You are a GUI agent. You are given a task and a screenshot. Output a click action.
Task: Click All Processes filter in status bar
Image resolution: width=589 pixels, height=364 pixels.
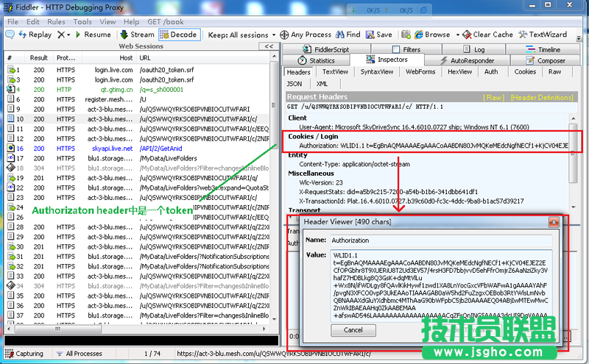click(80, 354)
